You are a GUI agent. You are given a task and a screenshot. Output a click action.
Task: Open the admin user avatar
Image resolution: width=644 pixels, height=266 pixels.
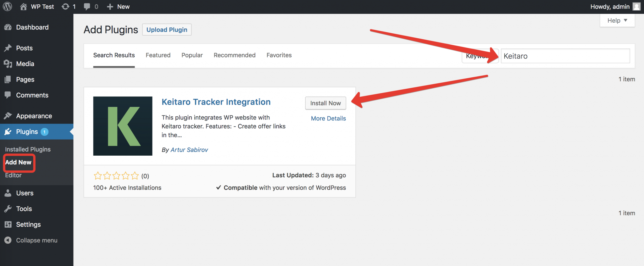point(636,7)
